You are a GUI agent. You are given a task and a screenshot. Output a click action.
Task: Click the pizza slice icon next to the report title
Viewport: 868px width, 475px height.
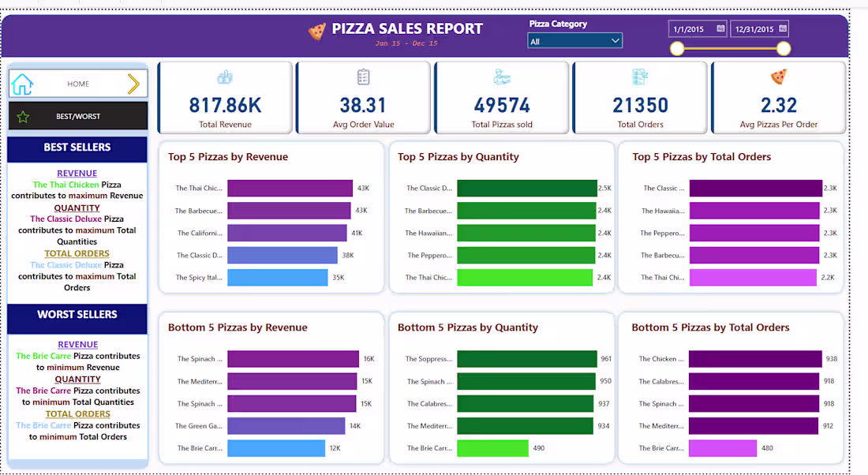[x=314, y=29]
